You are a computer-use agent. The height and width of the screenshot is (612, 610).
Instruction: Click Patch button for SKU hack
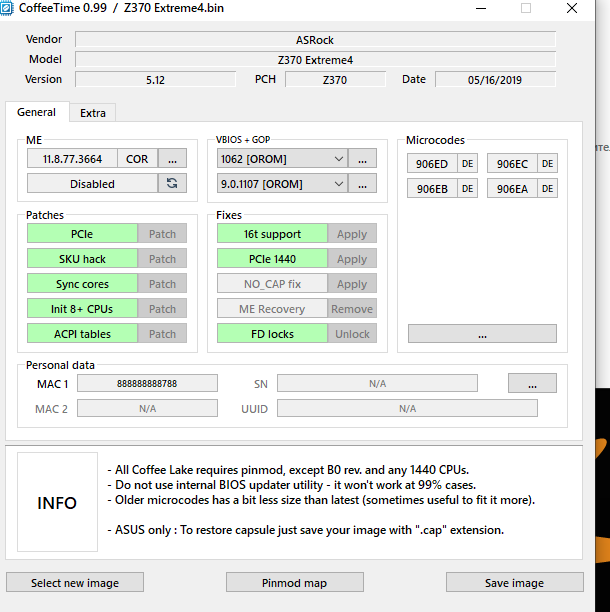tap(162, 259)
